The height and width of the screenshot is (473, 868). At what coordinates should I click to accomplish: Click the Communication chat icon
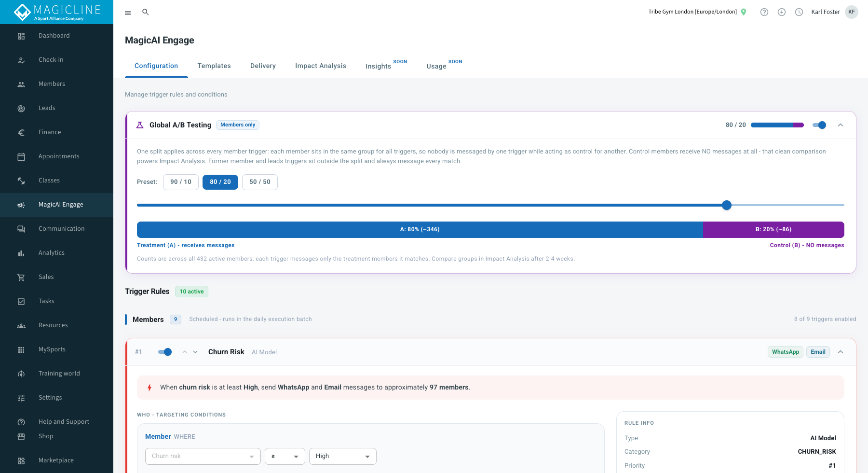(x=21, y=229)
